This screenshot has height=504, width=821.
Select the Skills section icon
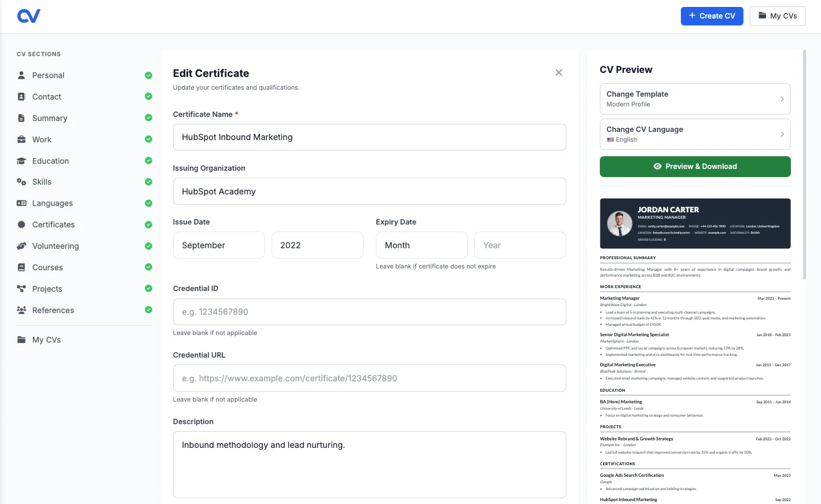tap(21, 182)
